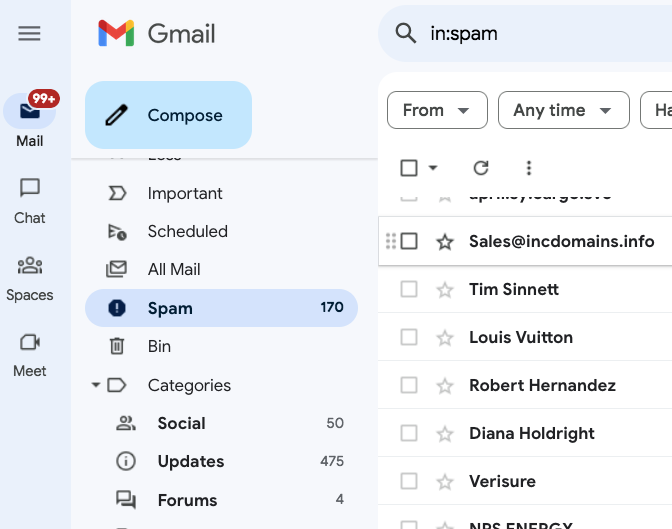Open the All Mail label

tap(221, 270)
